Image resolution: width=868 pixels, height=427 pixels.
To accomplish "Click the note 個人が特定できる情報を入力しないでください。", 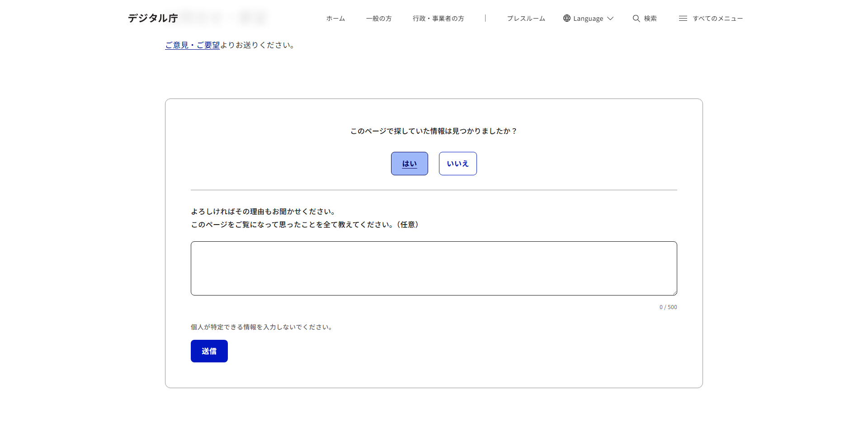I will [x=263, y=327].
